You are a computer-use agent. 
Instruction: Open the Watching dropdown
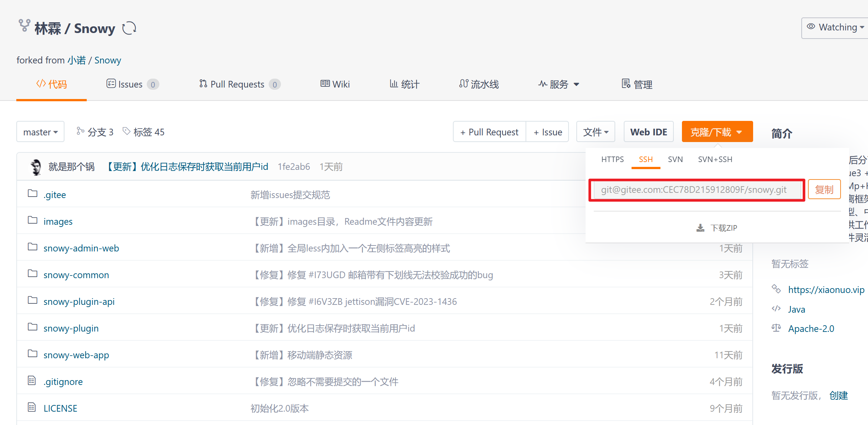click(x=836, y=27)
